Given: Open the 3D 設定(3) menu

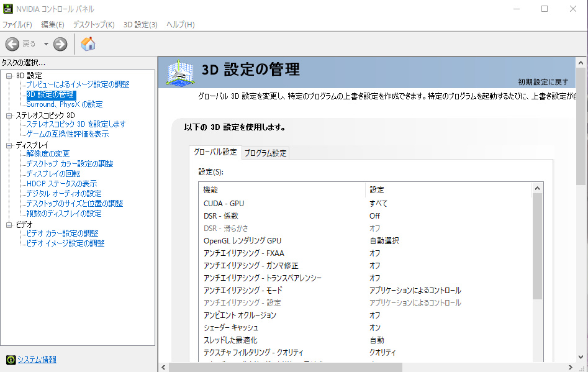Looking at the screenshot, I should point(140,25).
